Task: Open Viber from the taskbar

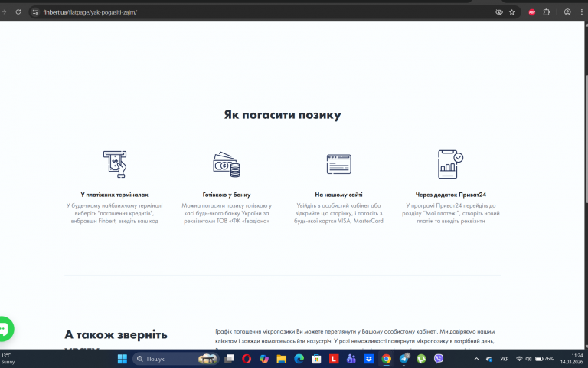Action: 439,359
